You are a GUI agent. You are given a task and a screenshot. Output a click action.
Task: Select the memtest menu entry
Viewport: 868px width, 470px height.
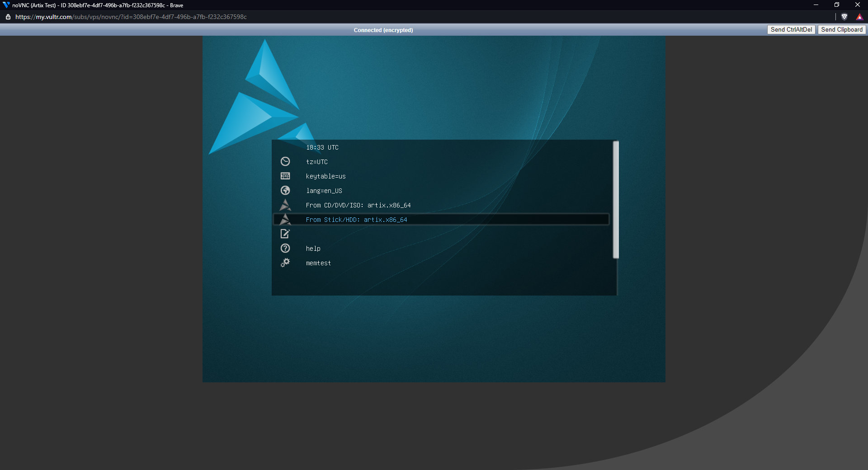pyautogui.click(x=318, y=263)
